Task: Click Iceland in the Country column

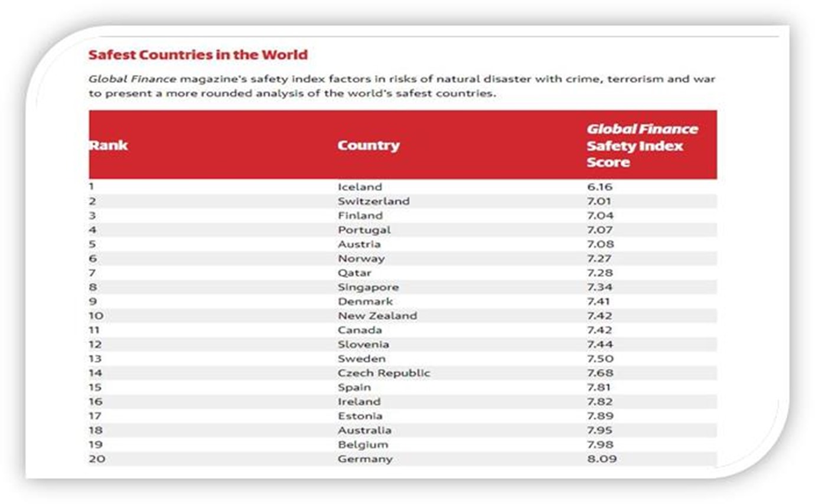Action: click(360, 186)
